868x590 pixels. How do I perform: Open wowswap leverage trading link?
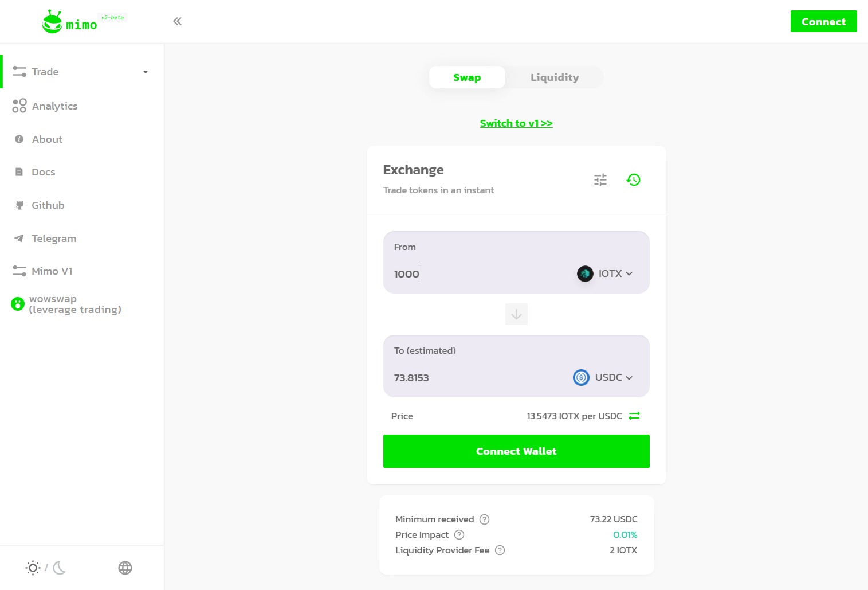(x=75, y=304)
